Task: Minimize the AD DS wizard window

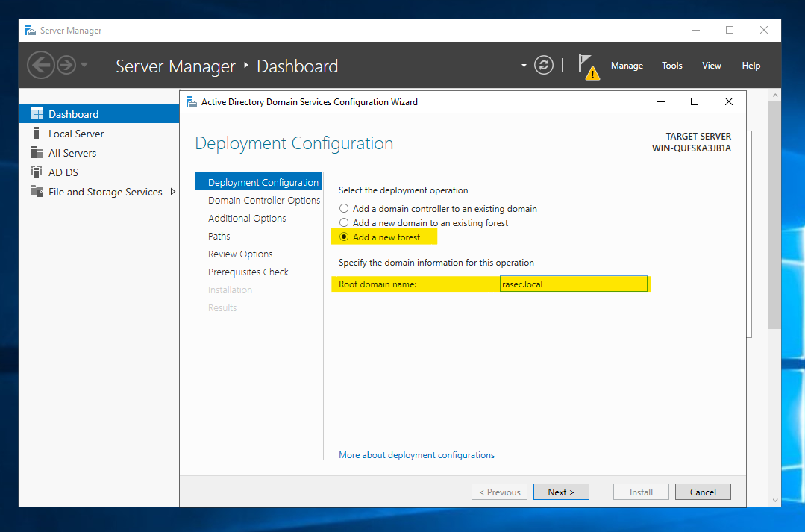Action: (x=661, y=101)
